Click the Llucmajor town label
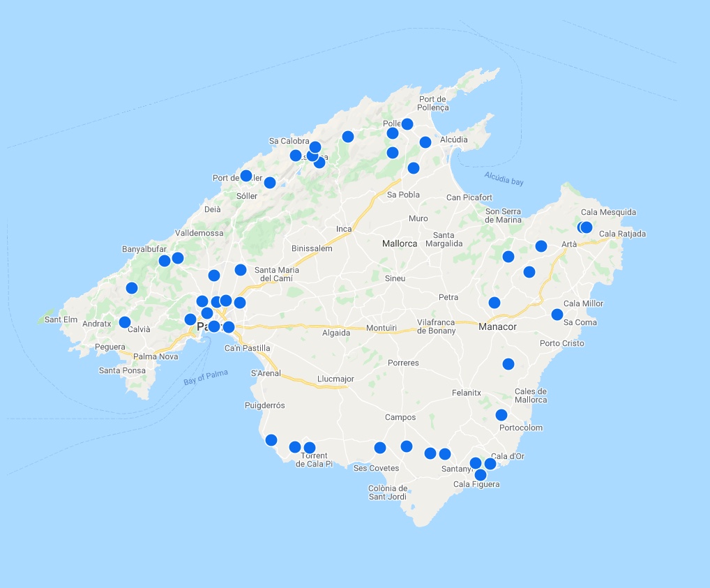 coord(335,379)
